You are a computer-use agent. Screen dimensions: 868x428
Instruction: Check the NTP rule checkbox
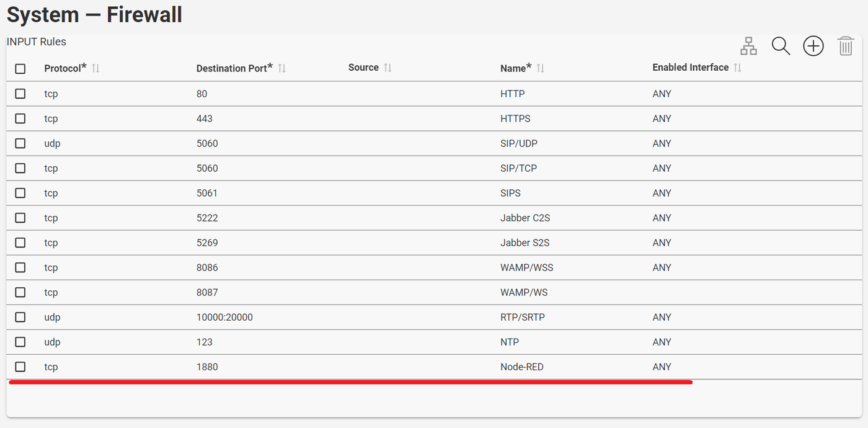[20, 342]
